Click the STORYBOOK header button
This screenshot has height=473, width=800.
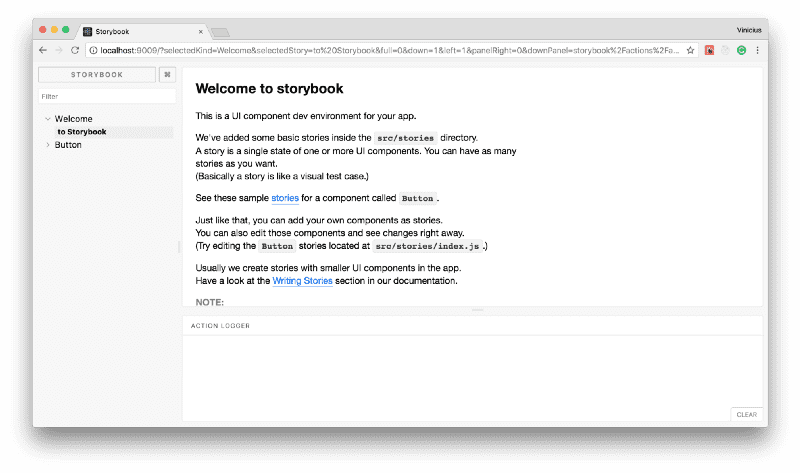(97, 74)
